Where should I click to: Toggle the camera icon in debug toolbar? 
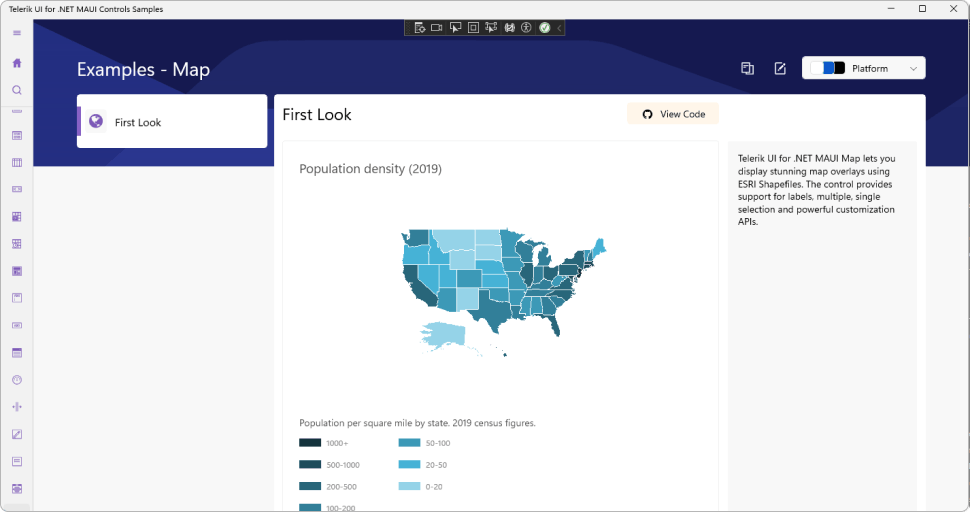[437, 28]
